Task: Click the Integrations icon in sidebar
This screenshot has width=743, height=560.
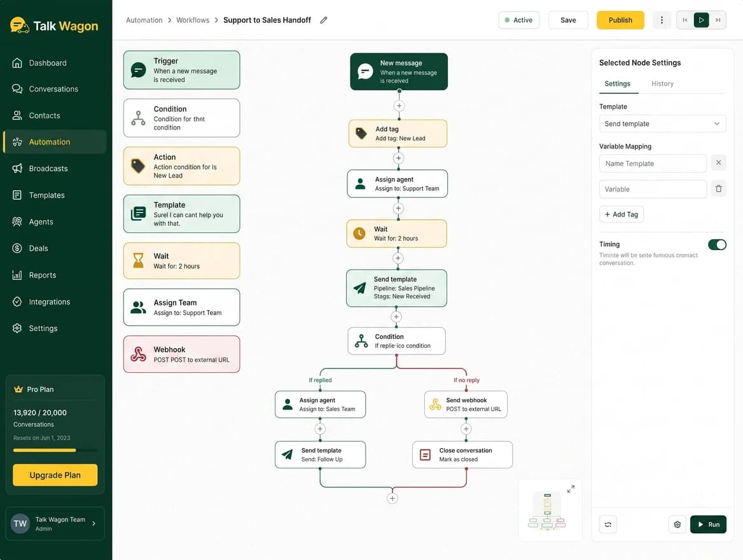Action: tap(17, 302)
